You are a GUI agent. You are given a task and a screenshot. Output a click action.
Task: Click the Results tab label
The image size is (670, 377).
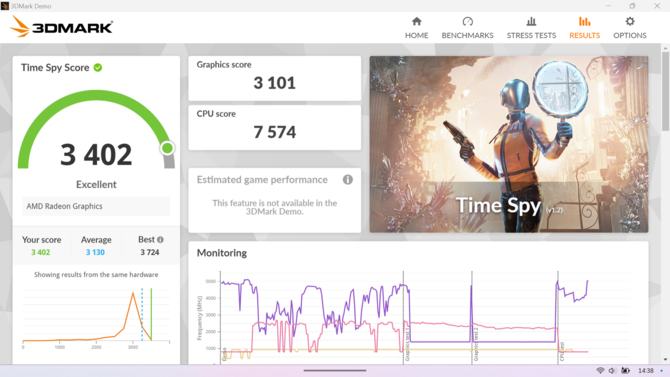[585, 35]
